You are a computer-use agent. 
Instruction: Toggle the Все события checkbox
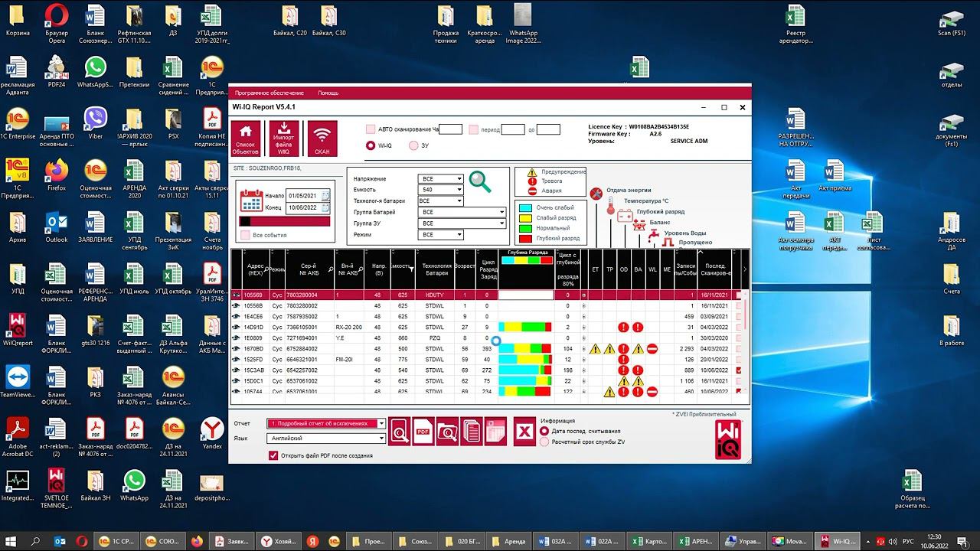point(246,235)
